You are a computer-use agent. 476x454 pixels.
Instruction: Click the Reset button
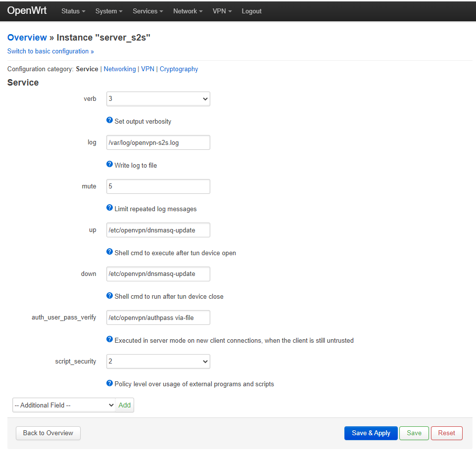pyautogui.click(x=446, y=433)
